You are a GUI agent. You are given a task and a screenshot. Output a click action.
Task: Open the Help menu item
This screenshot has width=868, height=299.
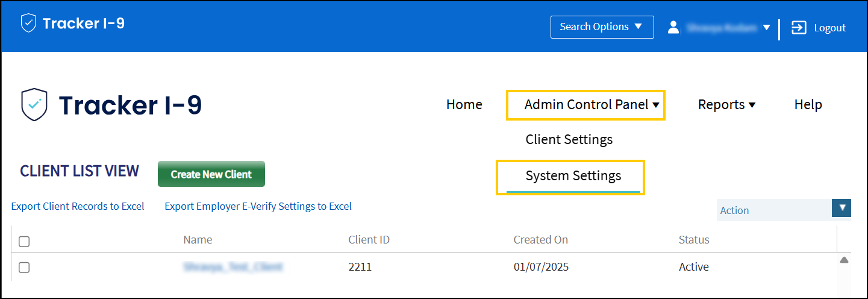tap(808, 105)
